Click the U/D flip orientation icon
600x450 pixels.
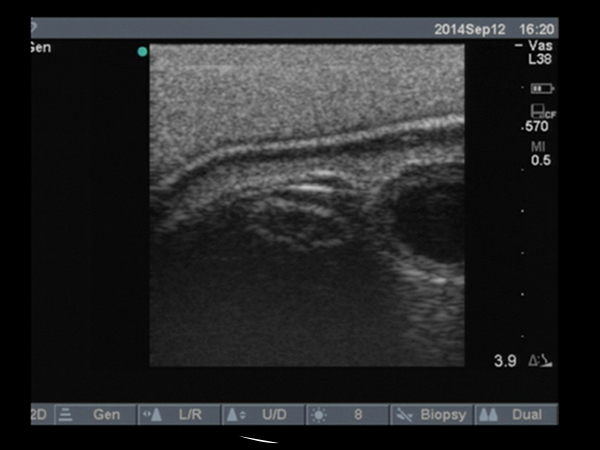(x=233, y=413)
